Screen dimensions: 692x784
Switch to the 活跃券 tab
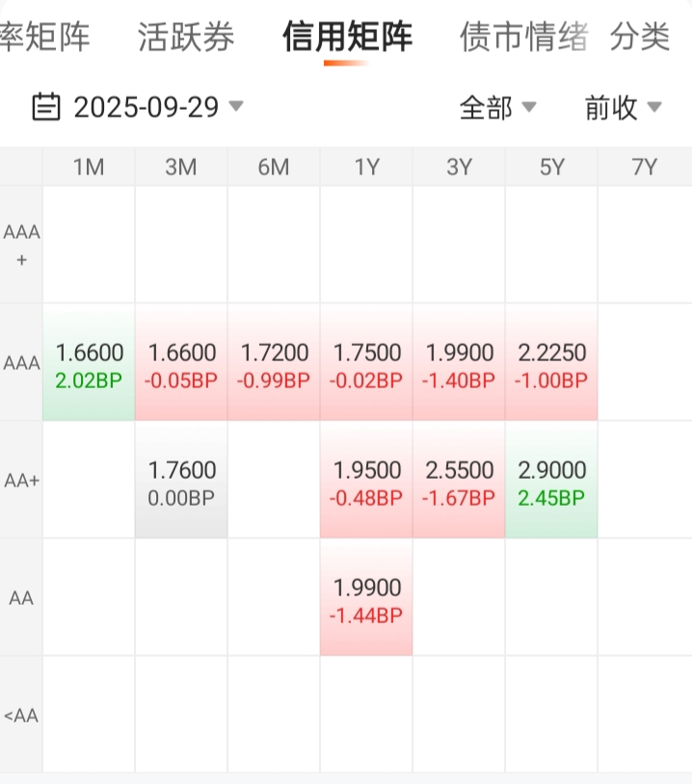pos(186,38)
